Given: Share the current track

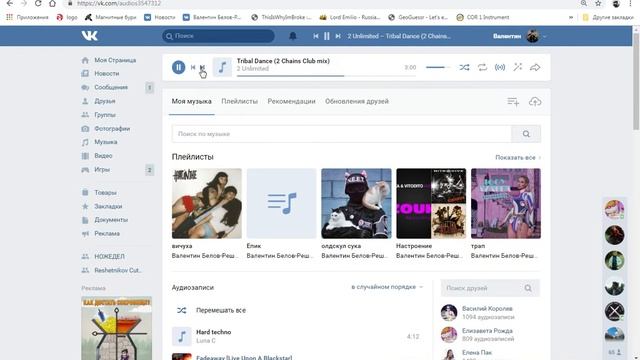Looking at the screenshot, I should point(535,67).
